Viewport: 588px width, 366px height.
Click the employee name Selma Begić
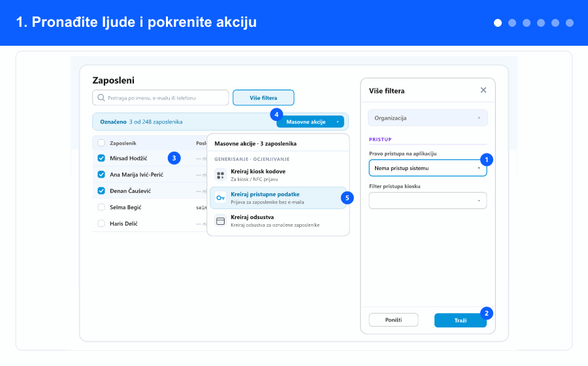pos(125,207)
